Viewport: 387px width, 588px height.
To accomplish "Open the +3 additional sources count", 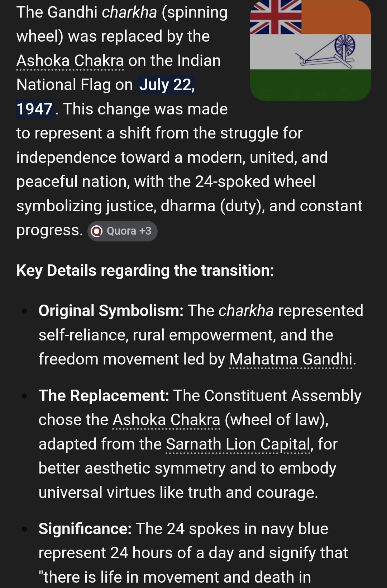I will pyautogui.click(x=145, y=231).
